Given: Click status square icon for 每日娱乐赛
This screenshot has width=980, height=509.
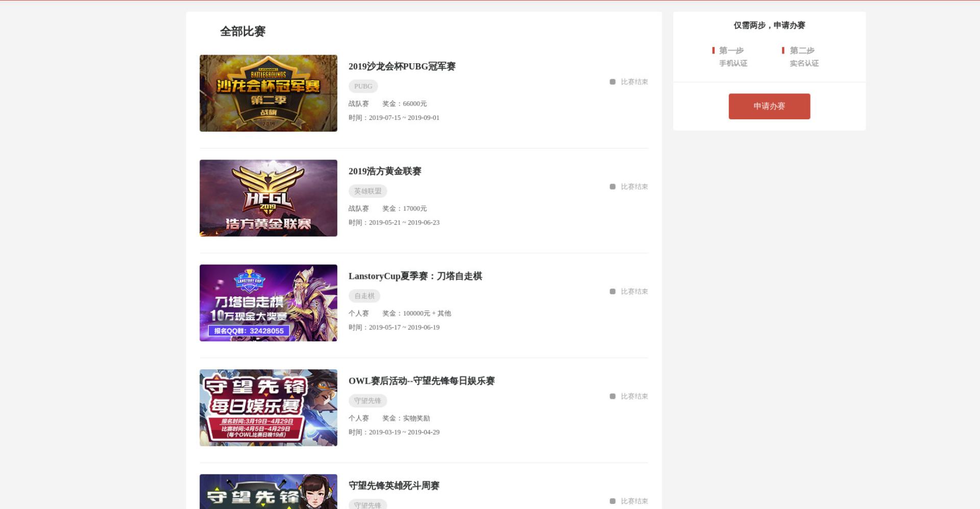Looking at the screenshot, I should 612,396.
